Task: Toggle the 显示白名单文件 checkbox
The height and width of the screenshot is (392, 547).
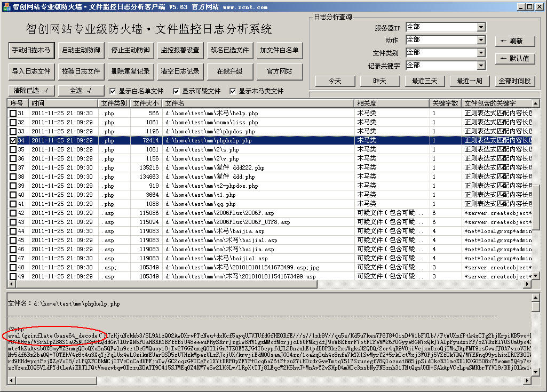Action: pos(113,91)
